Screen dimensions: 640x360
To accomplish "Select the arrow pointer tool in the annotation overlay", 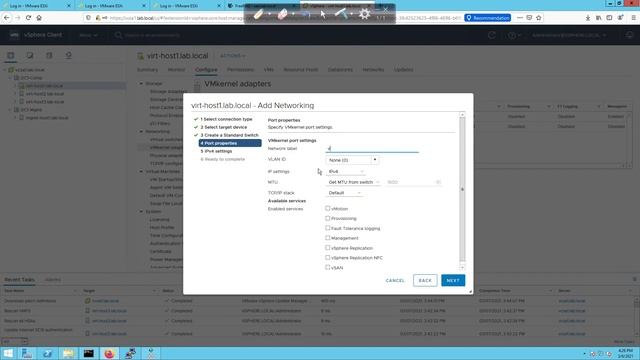I will (x=323, y=14).
